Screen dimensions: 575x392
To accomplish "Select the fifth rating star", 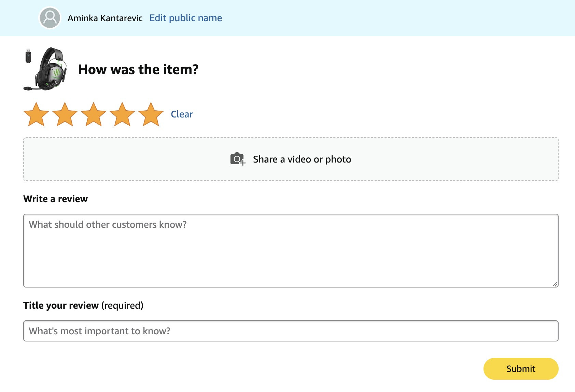I will tap(151, 114).
